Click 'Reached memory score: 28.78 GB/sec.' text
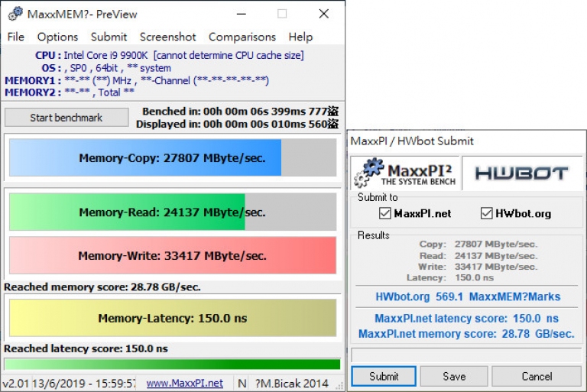Image resolution: width=587 pixels, height=392 pixels. (102, 287)
